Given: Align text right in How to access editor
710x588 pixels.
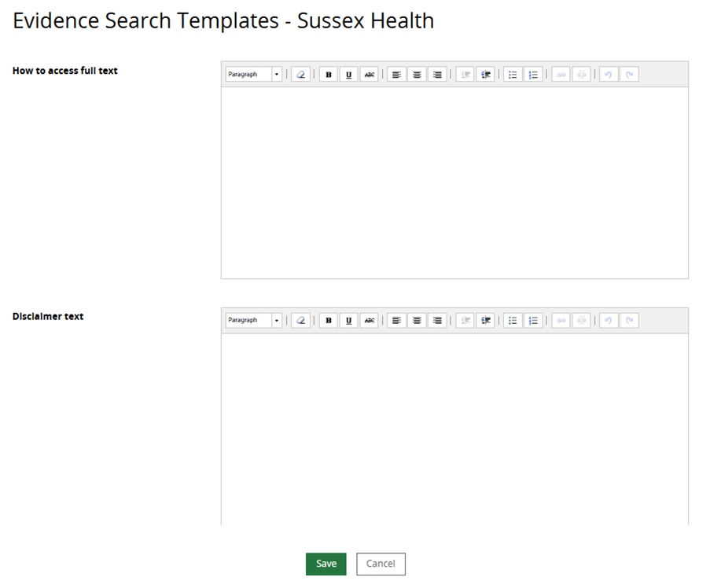Looking at the screenshot, I should click(x=437, y=74).
